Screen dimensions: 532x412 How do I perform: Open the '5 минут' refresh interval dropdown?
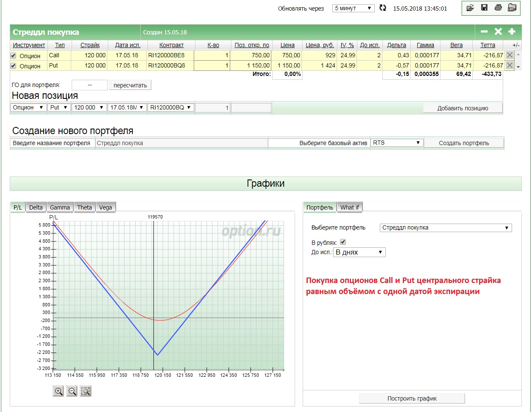click(353, 8)
